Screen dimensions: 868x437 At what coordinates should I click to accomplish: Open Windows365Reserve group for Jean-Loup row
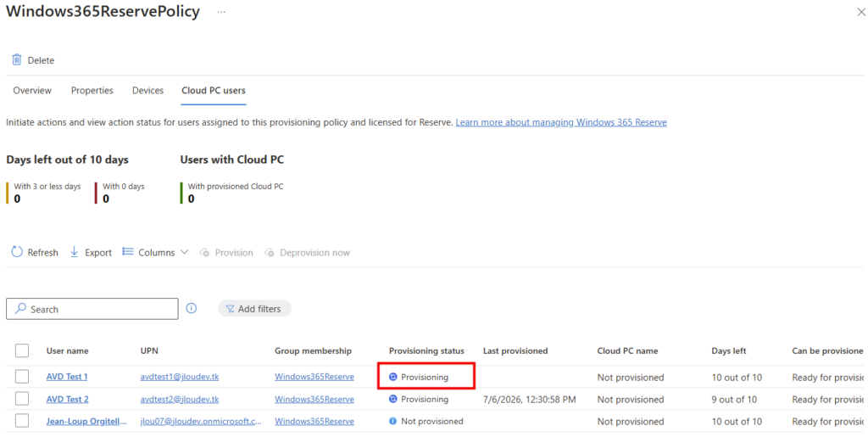314,422
